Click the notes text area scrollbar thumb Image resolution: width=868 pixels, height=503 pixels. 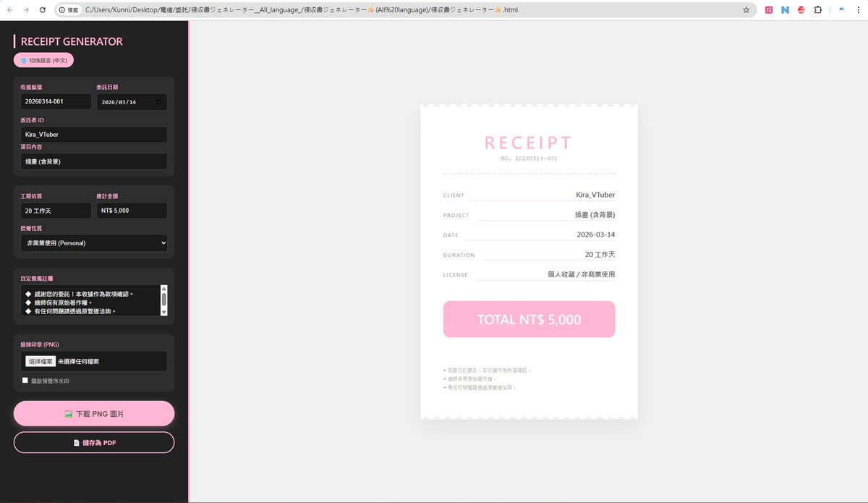pos(164,299)
